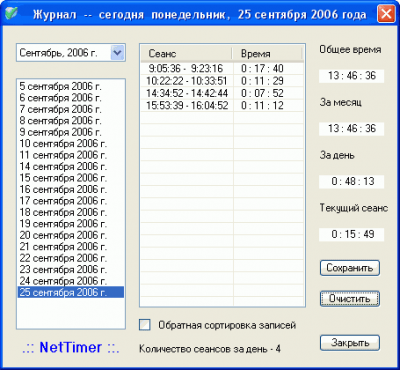Select highlighted 25 сентября 2006 г. entry

coord(71,292)
